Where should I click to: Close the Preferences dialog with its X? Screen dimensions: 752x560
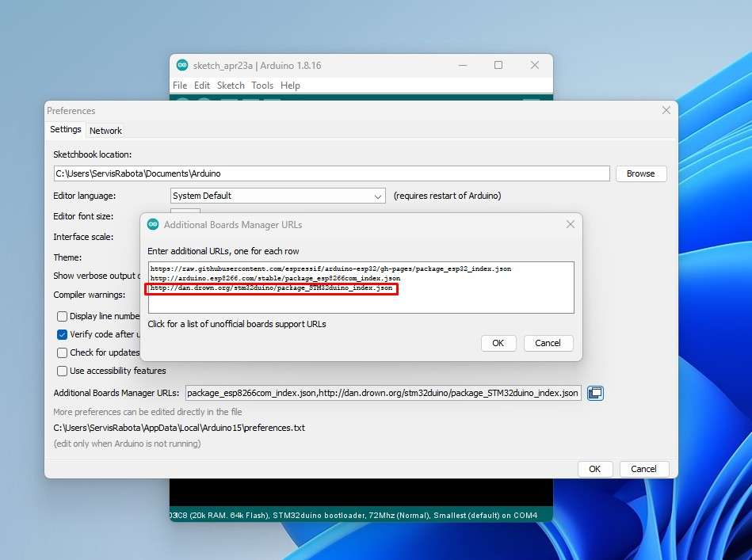pos(666,111)
